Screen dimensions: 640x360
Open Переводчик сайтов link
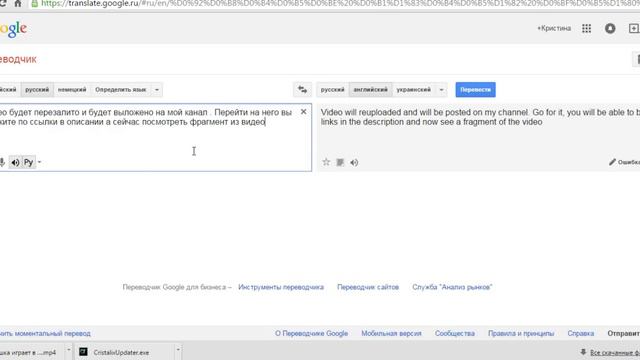pyautogui.click(x=368, y=287)
